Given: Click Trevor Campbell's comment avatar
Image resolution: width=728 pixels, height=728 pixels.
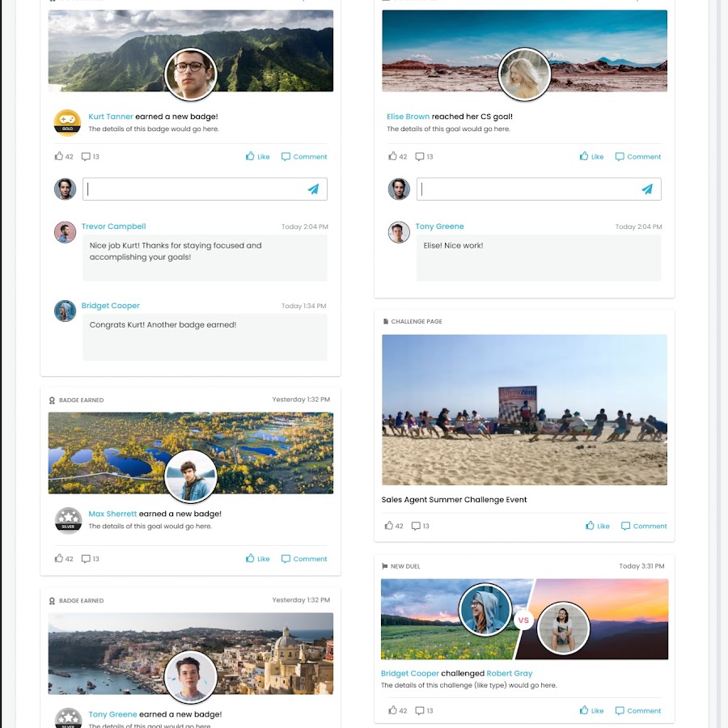Looking at the screenshot, I should 65,232.
